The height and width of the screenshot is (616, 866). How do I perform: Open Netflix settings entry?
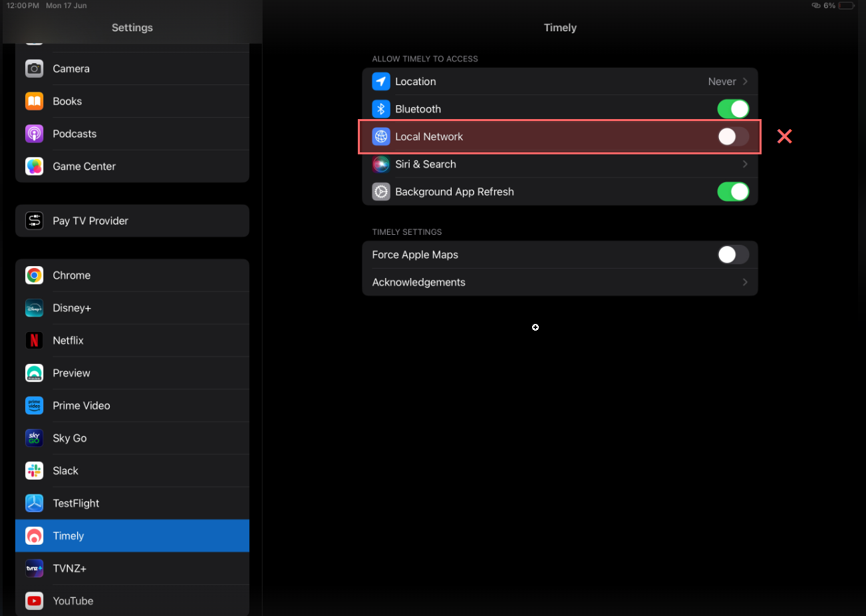point(132,341)
